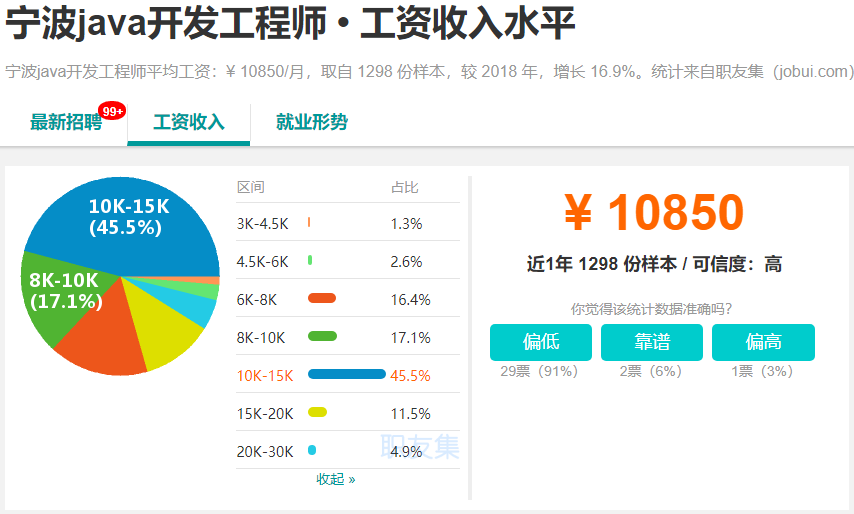Select the 4.5K-6K range label
The width and height of the screenshot is (854, 514).
(263, 262)
